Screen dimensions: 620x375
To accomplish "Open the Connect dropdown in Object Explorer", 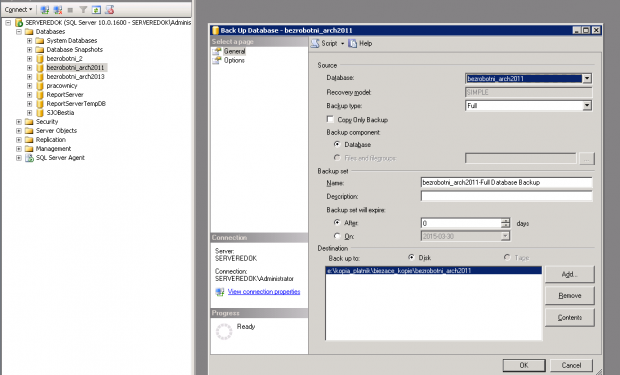I will [18, 9].
